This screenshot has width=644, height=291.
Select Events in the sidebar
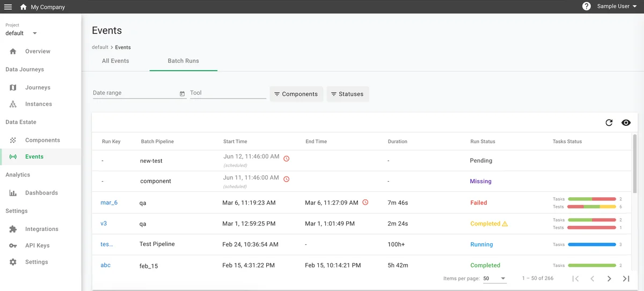(x=34, y=156)
